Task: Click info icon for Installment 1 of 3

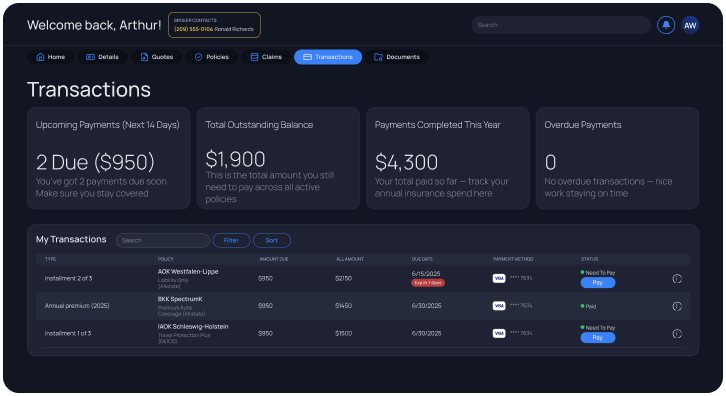Action: click(677, 333)
